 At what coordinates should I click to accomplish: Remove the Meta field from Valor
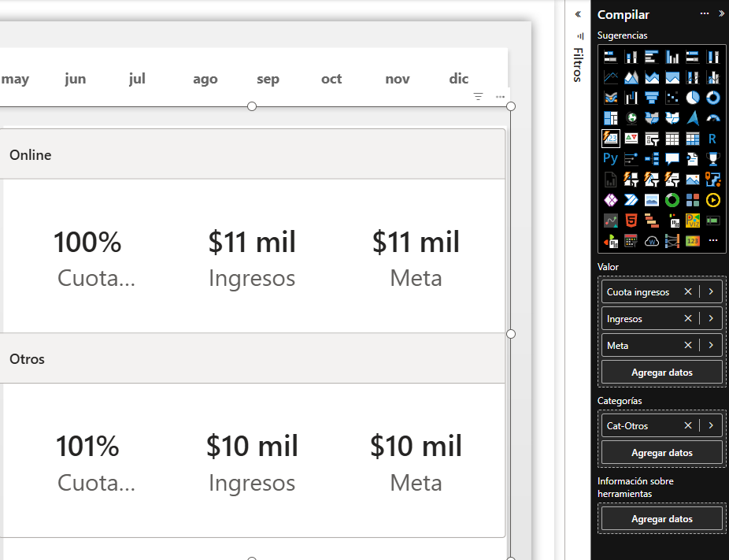[x=688, y=346]
